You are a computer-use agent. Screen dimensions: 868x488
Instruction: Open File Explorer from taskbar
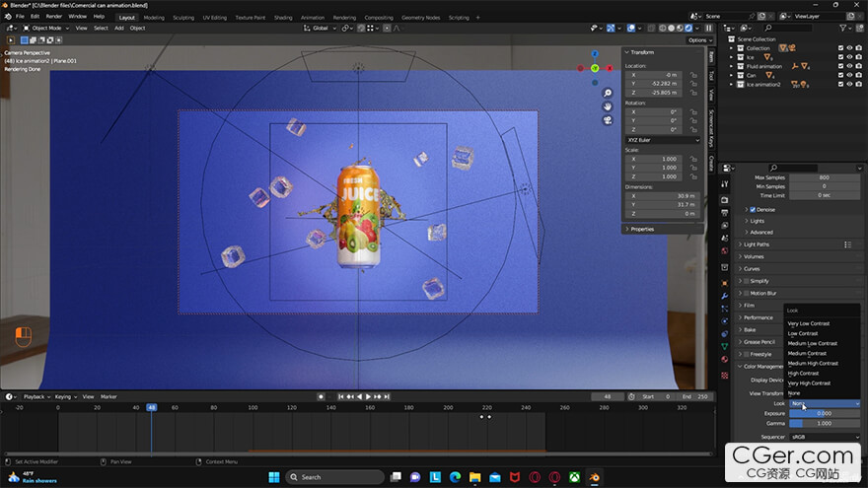pos(475,477)
